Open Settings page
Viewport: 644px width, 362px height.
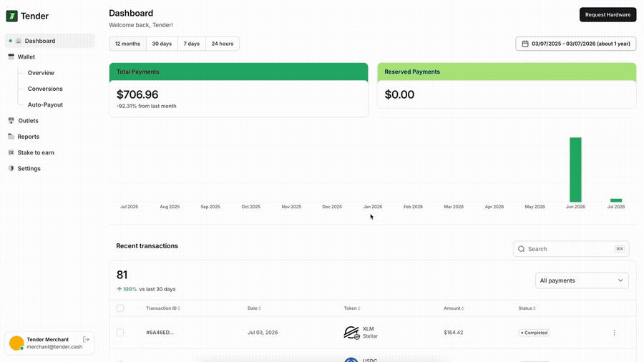click(29, 168)
